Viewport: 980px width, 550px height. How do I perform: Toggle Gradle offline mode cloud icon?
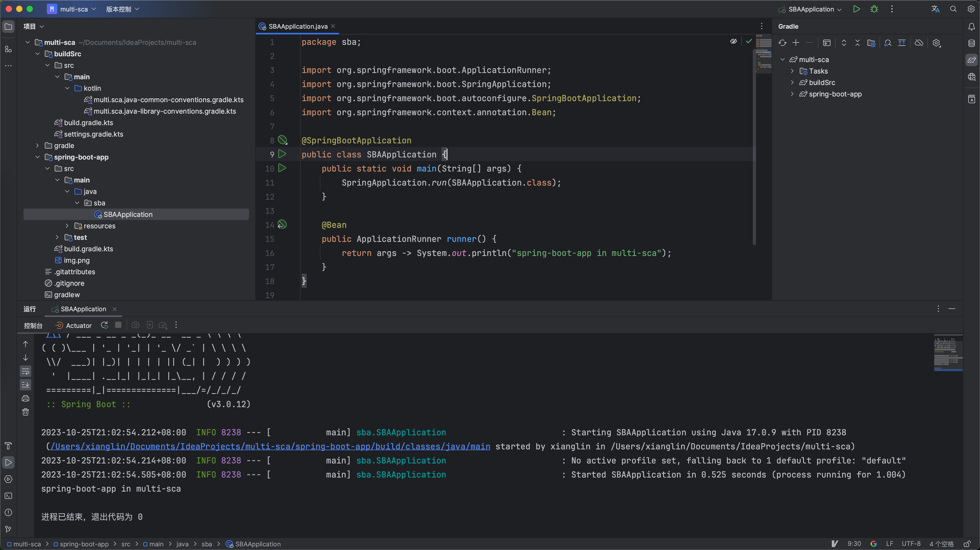point(919,43)
